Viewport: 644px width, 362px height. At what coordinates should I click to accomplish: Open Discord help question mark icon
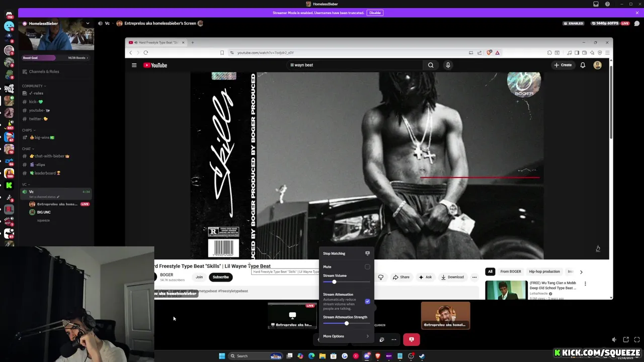click(x=607, y=4)
